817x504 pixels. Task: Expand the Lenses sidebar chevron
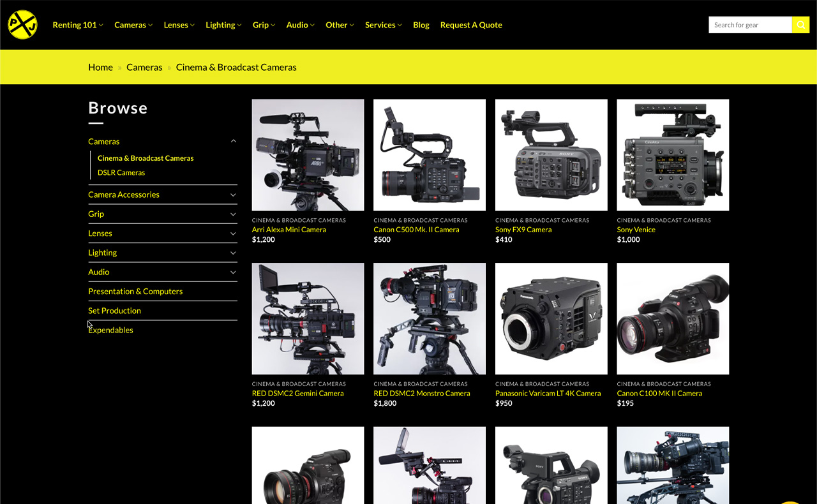[233, 233]
